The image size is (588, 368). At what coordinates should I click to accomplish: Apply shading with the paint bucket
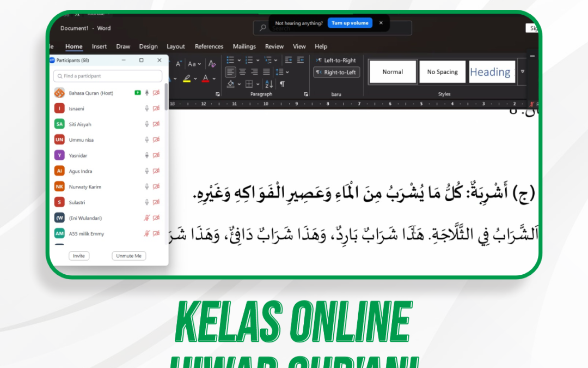pyautogui.click(x=231, y=84)
